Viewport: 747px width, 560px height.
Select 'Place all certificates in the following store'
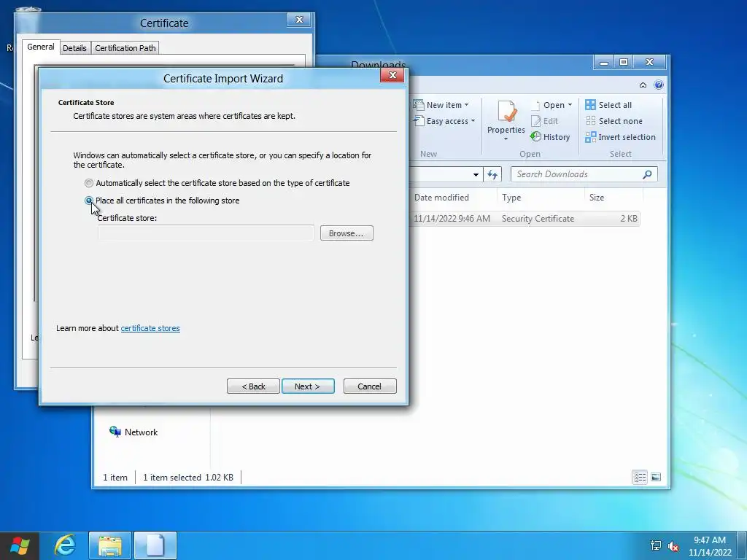88,201
